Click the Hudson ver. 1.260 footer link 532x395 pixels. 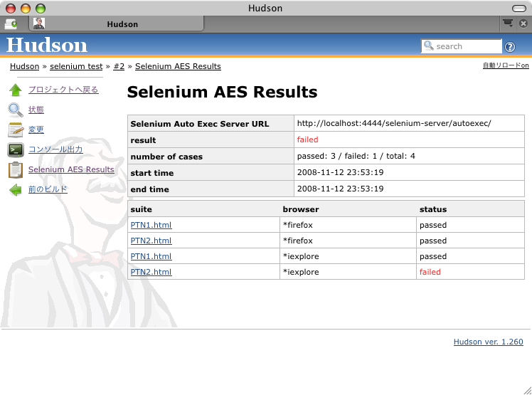(x=488, y=342)
